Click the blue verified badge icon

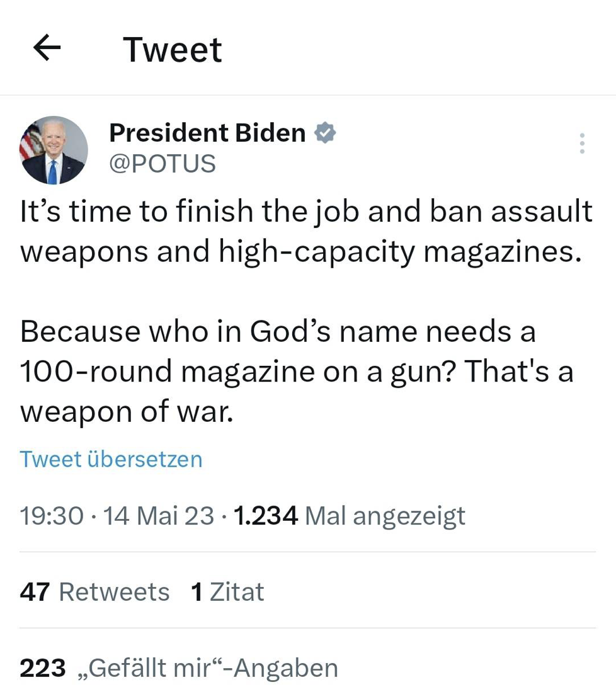click(x=325, y=133)
